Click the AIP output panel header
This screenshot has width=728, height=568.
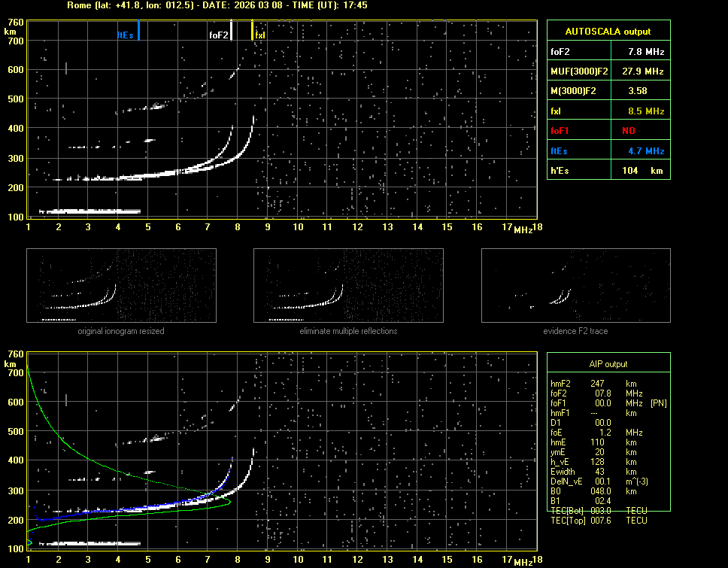point(608,364)
